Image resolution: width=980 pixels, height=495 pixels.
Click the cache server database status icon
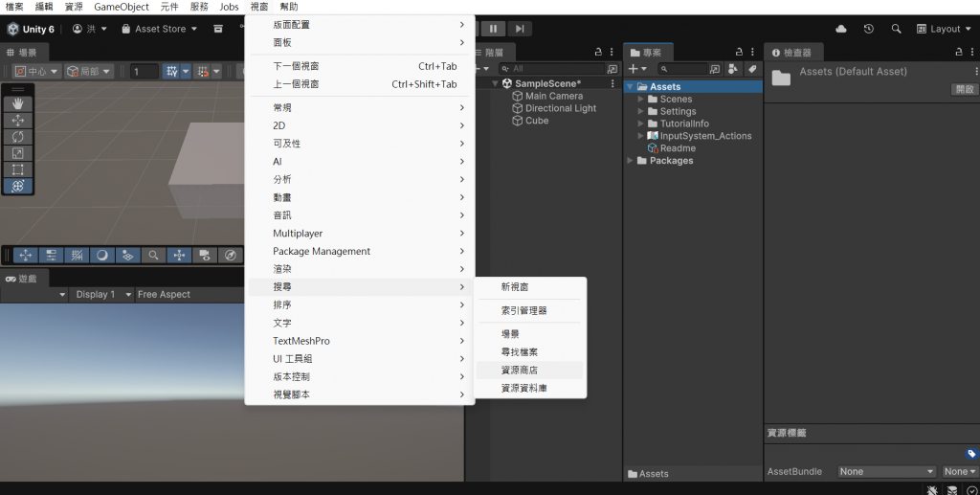coord(952,489)
